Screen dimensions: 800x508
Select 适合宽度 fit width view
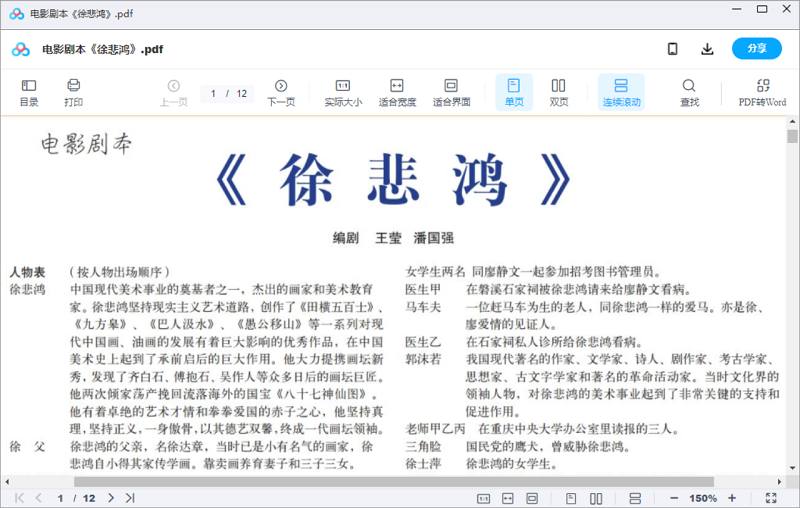397,92
